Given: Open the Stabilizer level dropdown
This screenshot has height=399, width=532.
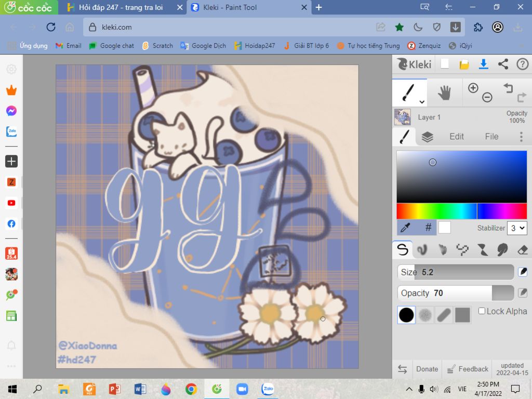Looking at the screenshot, I should tap(517, 228).
